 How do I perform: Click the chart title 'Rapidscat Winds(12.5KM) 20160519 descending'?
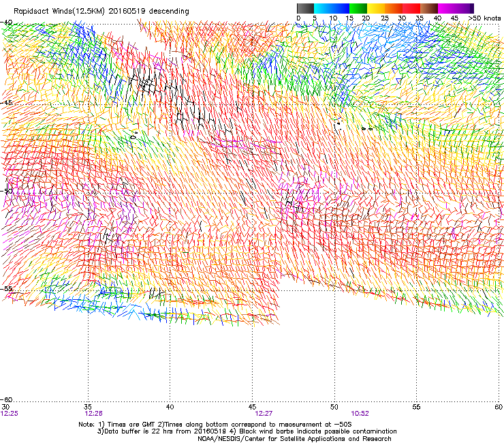(x=101, y=12)
